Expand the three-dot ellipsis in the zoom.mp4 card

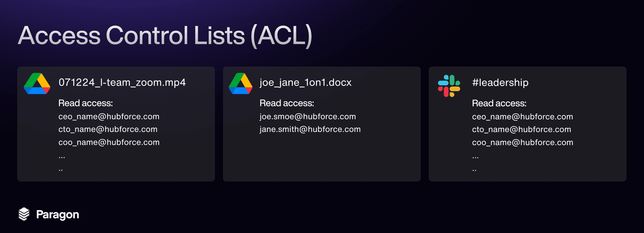click(x=62, y=157)
